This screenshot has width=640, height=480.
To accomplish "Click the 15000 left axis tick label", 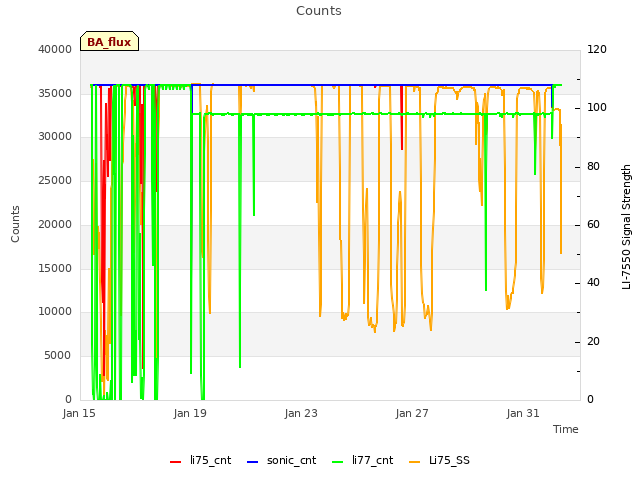I will pos(55,268).
